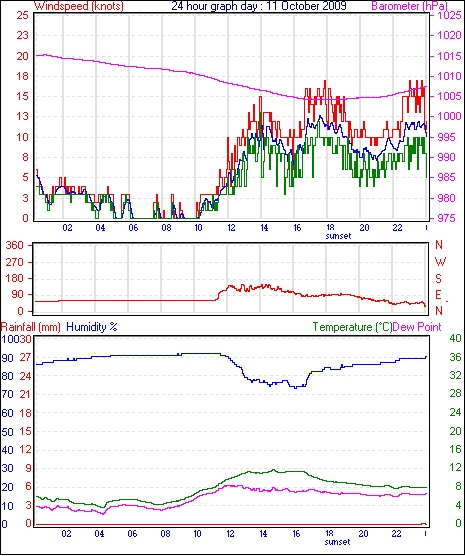Click the Windspeed (knots) axis title
The height and width of the screenshot is (556, 465).
pos(79,6)
